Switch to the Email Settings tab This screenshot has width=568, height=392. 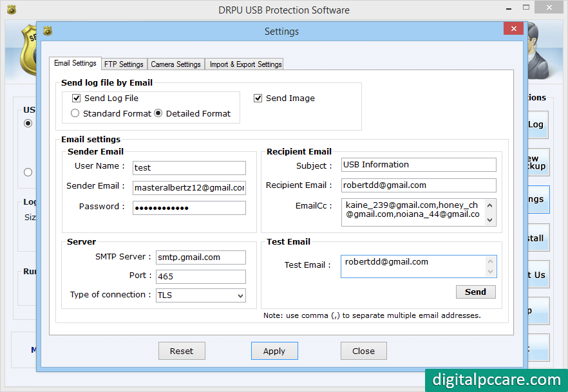pyautogui.click(x=75, y=63)
